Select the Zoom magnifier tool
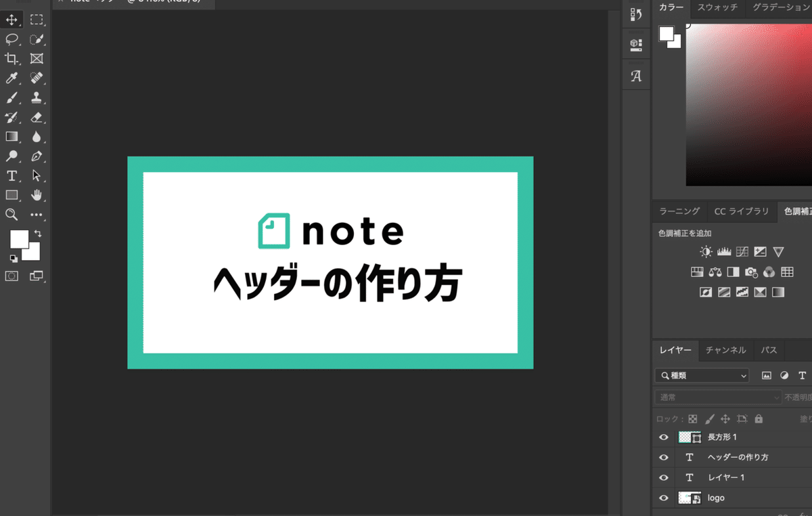812x516 pixels. 12,215
